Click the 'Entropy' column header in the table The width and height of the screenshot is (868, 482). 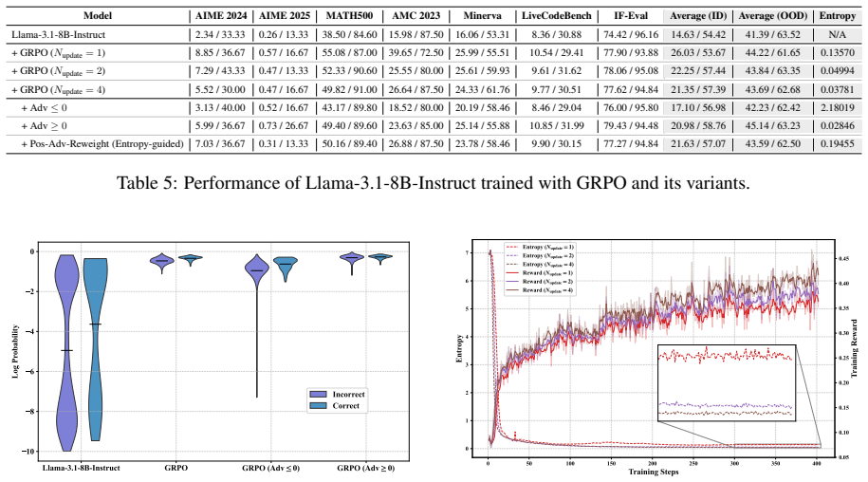click(837, 16)
